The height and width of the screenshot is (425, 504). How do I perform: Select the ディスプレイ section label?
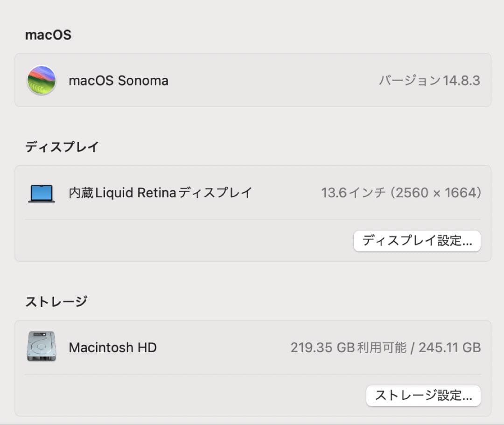click(63, 146)
